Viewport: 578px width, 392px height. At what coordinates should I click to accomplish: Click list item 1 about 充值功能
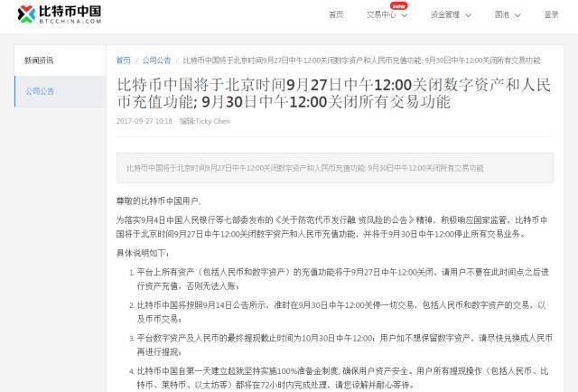341,279
